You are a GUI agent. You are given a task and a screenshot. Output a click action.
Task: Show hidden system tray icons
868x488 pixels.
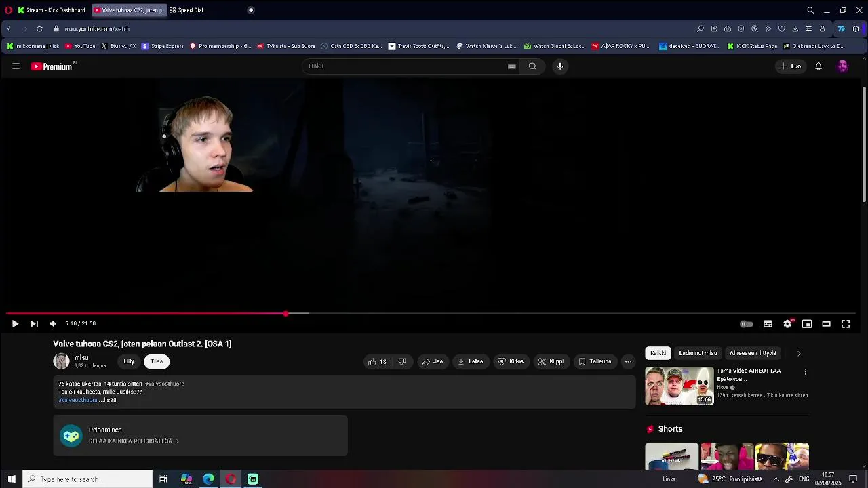click(776, 479)
